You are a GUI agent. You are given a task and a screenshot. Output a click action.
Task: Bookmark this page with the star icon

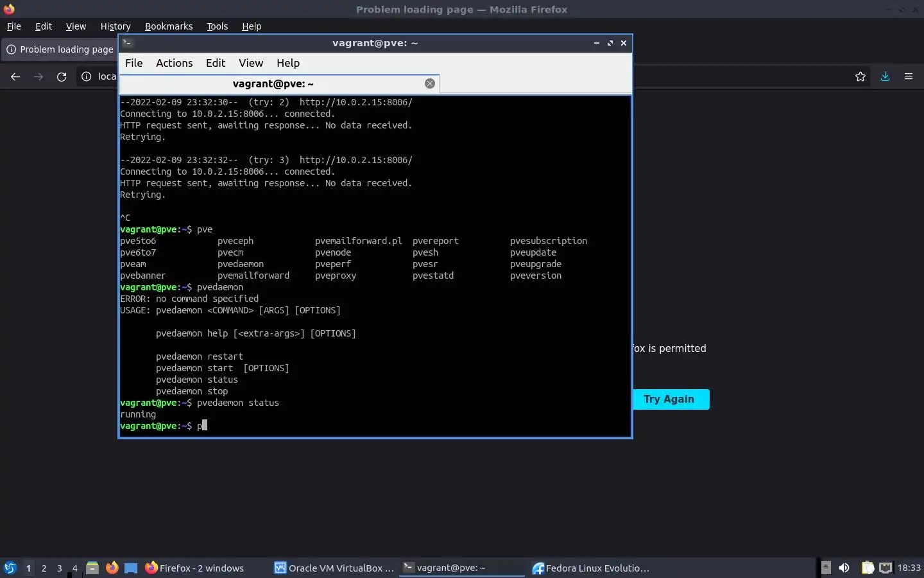tap(860, 76)
